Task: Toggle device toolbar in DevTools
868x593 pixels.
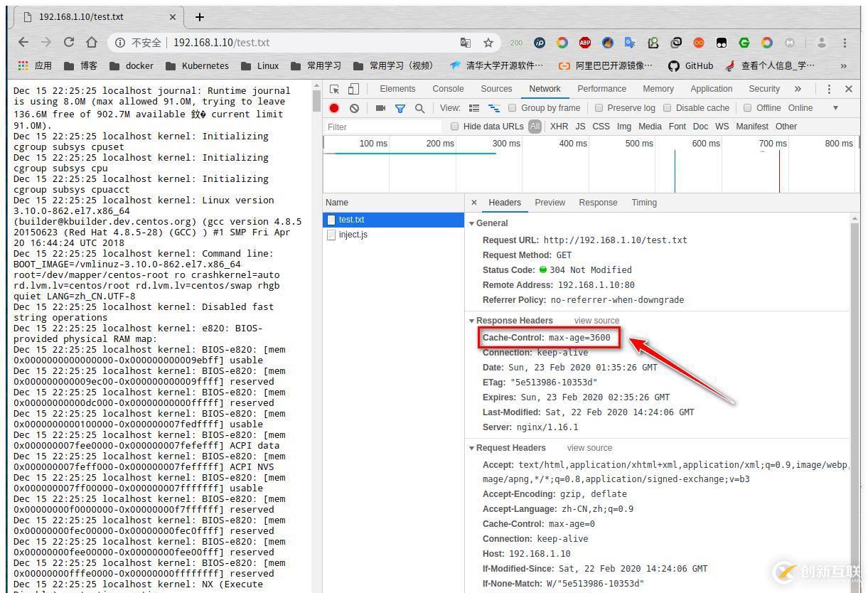Action: tap(353, 89)
